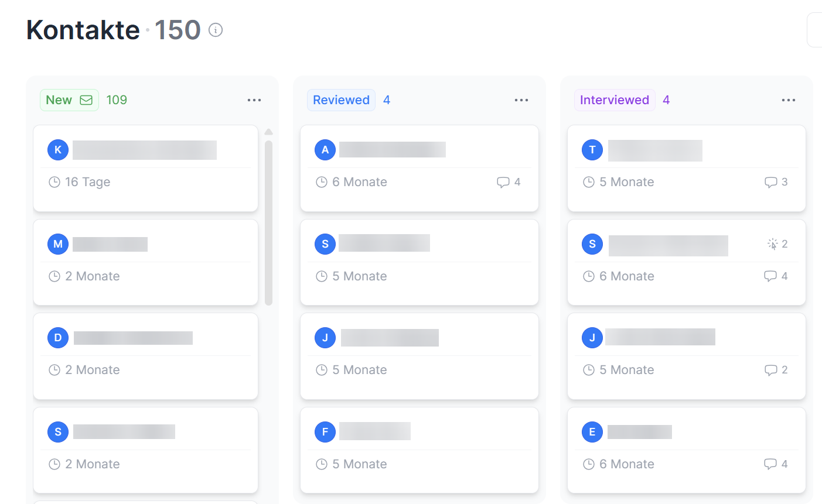This screenshot has width=822, height=504.
Task: Open the D contact card showing 2 Monate
Action: 145,356
